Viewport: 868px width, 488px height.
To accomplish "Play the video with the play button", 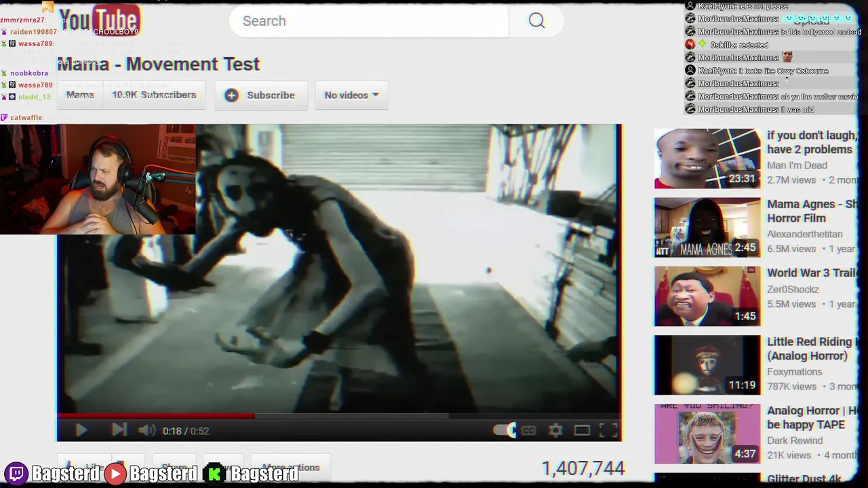I will point(80,430).
